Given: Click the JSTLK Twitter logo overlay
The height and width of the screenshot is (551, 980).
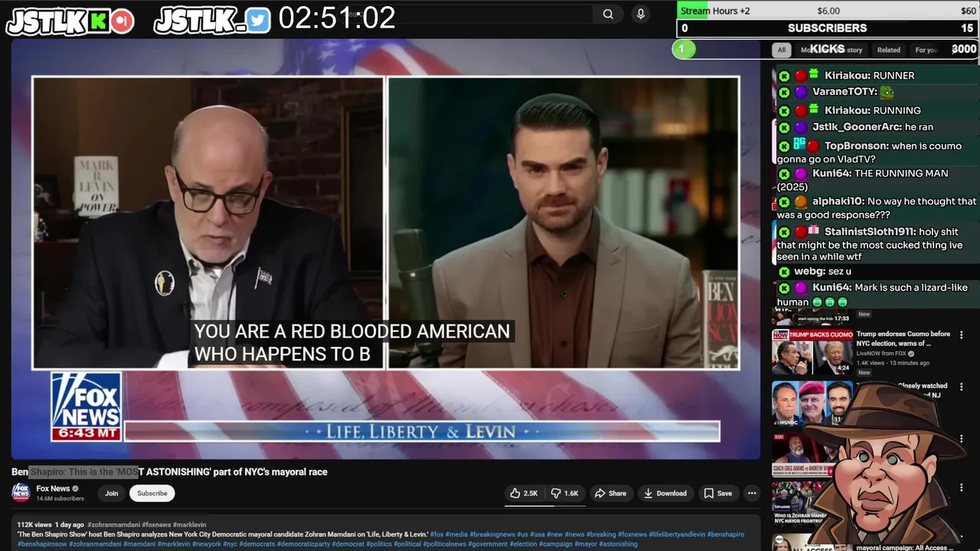Looking at the screenshot, I should (213, 21).
